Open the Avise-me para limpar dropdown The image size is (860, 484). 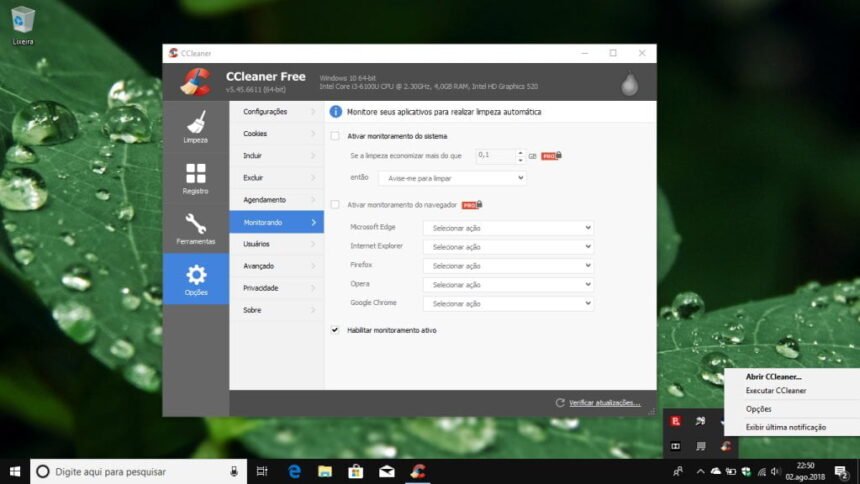452,178
